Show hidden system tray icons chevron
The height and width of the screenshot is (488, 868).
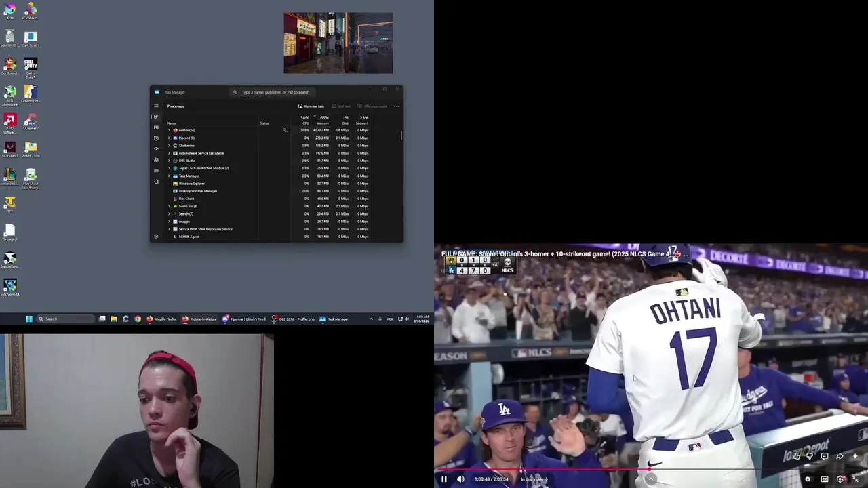click(371, 319)
